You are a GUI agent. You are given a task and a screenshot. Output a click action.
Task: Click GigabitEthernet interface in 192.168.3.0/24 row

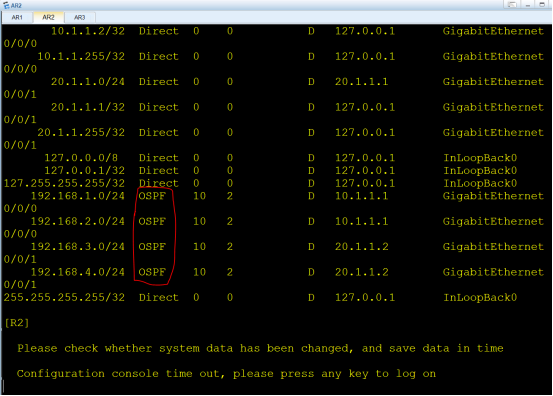point(493,247)
